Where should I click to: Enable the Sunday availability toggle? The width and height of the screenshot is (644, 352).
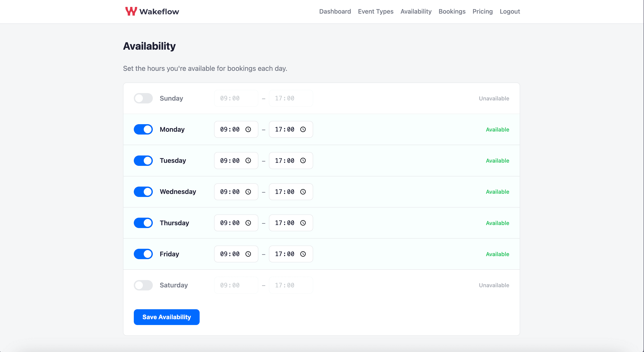click(143, 98)
